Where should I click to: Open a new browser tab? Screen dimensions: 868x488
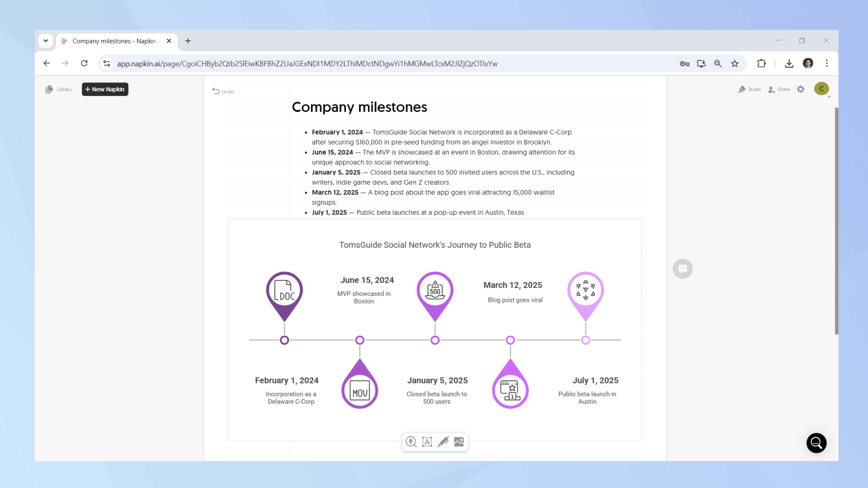[x=188, y=41]
